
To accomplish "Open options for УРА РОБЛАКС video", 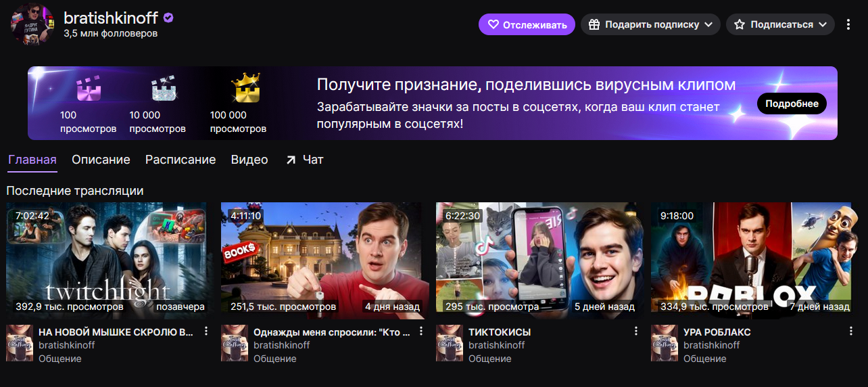I will pos(851,331).
